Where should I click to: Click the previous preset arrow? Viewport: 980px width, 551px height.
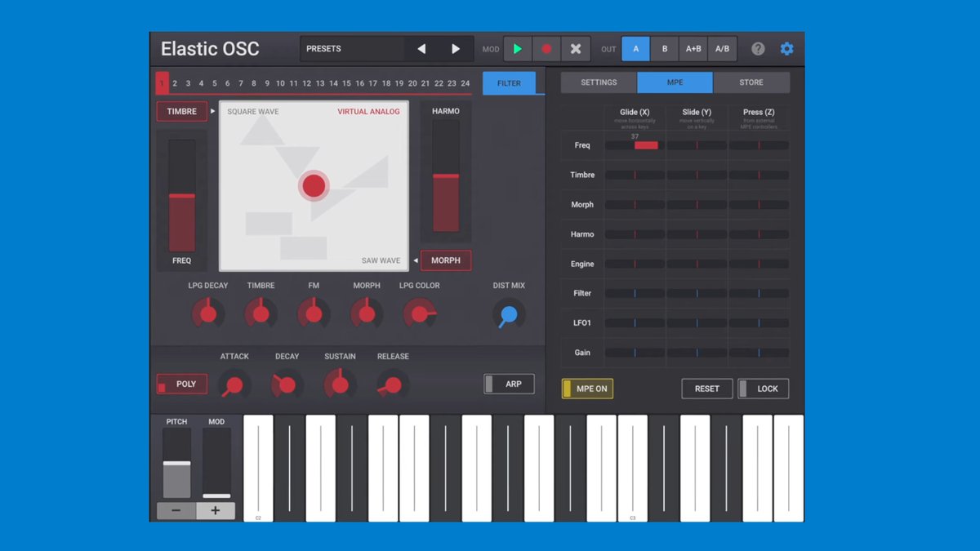tap(421, 48)
